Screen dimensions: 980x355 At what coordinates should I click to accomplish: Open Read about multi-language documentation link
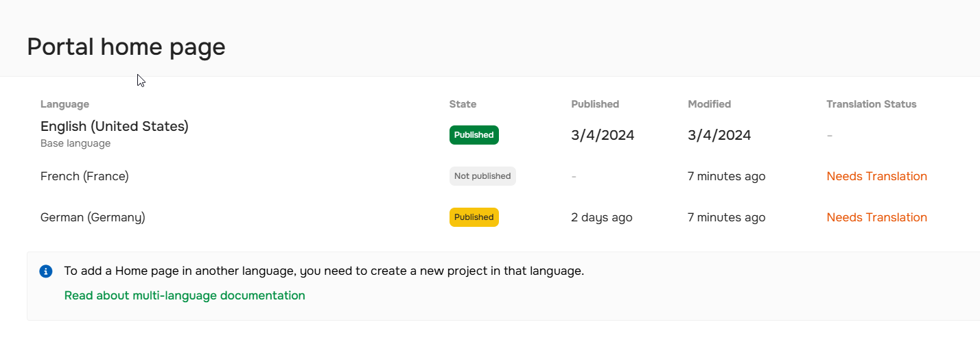coord(185,295)
